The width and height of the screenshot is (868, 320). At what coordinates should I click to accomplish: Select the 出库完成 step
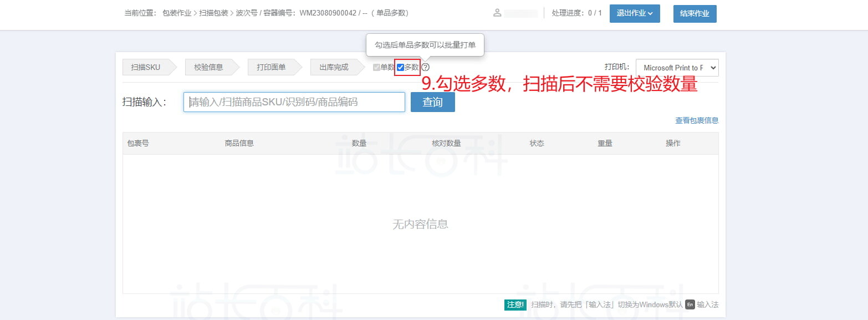pos(334,67)
